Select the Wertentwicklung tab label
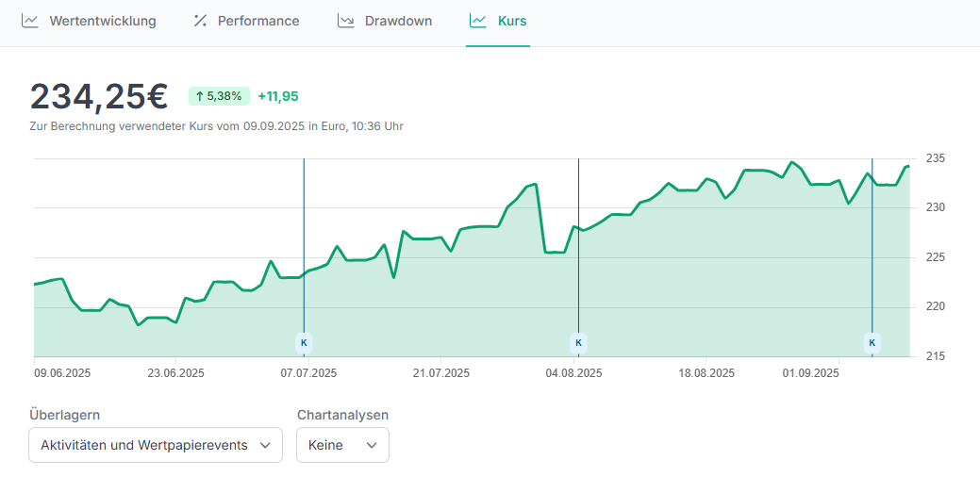This screenshot has width=980, height=477. [103, 21]
